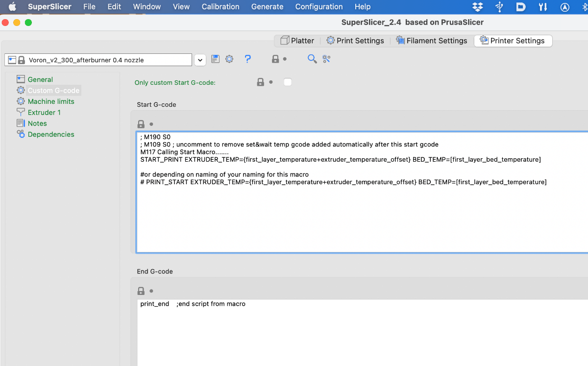Switch to the Print Settings tab
This screenshot has height=366, width=588.
[x=355, y=41]
